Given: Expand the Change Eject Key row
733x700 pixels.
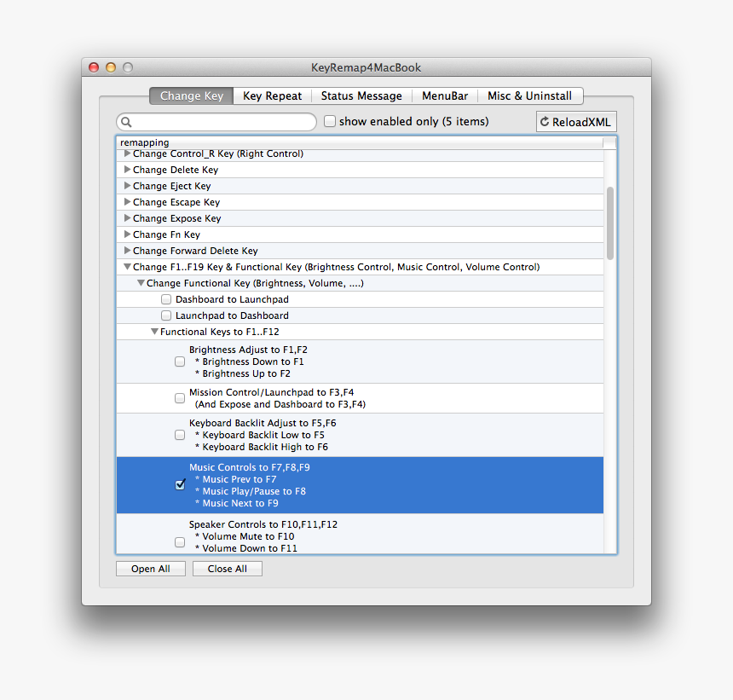Looking at the screenshot, I should (126, 186).
